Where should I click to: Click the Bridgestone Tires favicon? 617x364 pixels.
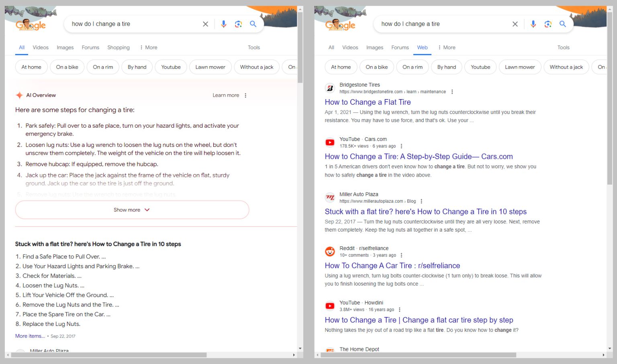(329, 88)
